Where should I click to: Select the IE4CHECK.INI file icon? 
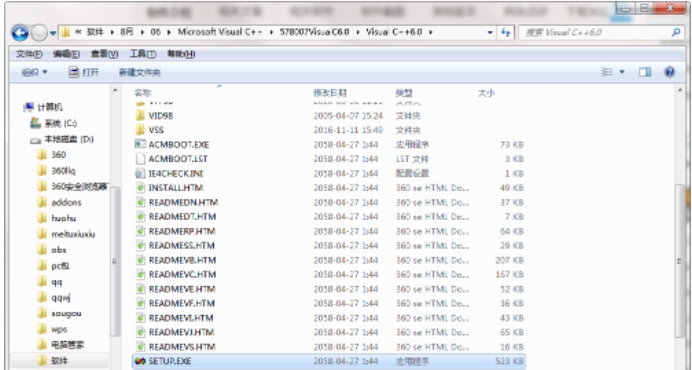[140, 174]
